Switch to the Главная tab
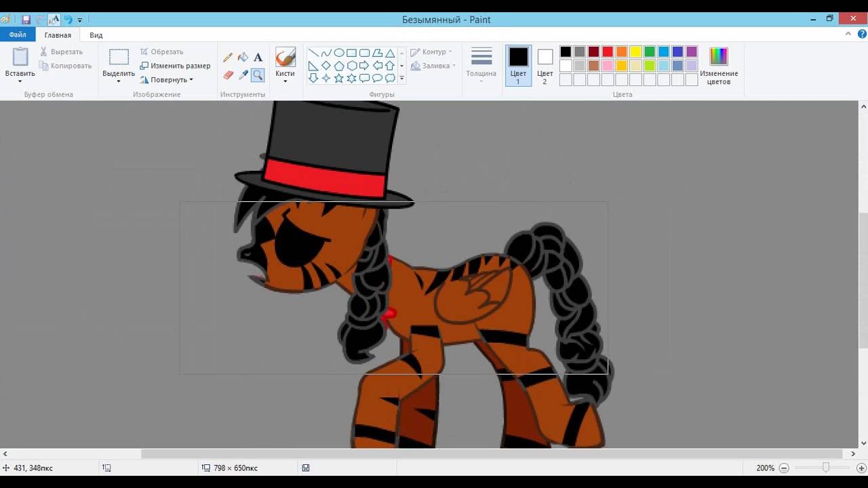868x488 pixels. point(58,35)
